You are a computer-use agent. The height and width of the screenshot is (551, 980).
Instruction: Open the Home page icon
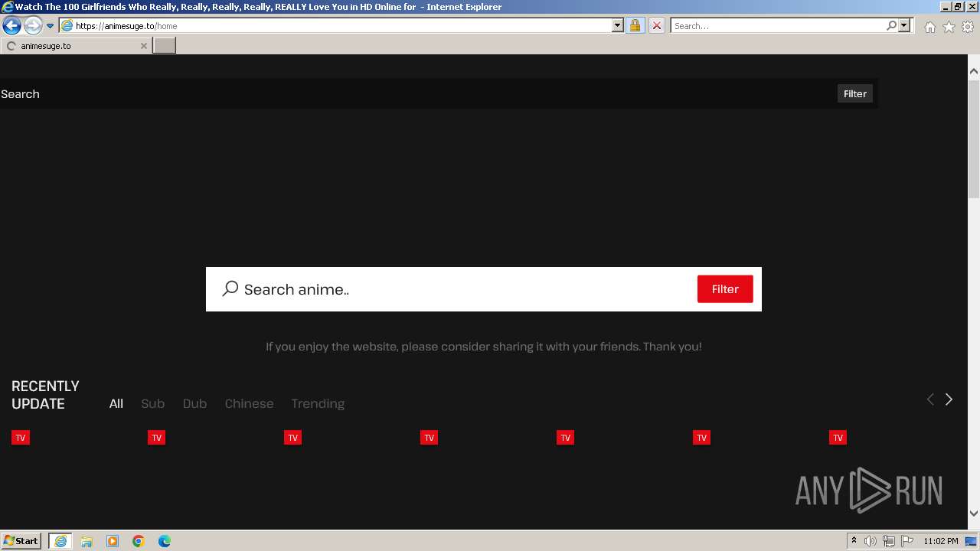pos(929,27)
